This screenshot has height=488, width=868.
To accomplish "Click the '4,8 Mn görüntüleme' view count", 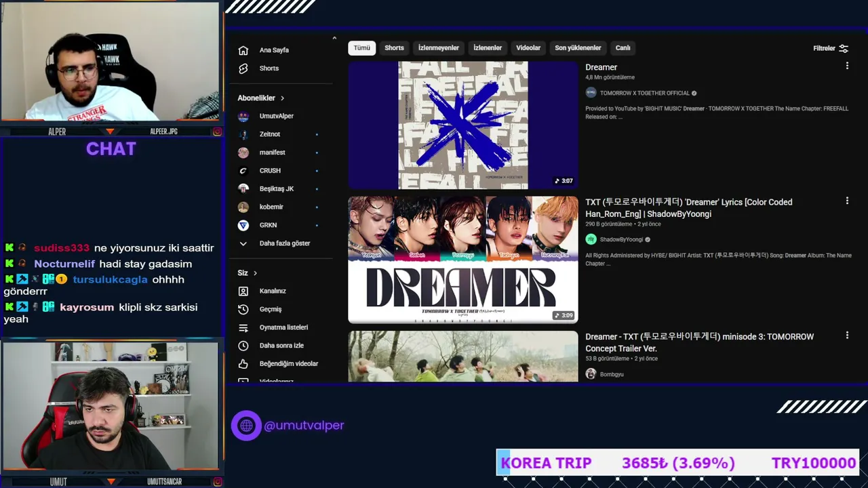I will coord(610,77).
